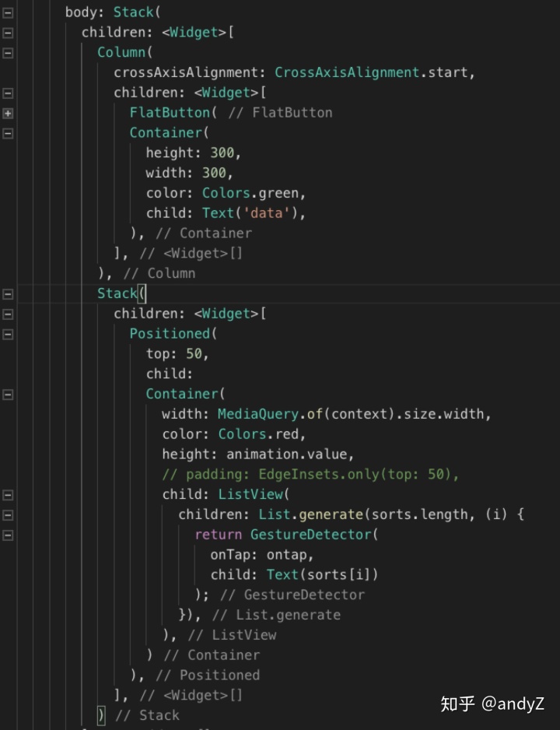Collapse the 'body: Stack(' fold marker
Image resolution: width=560 pixels, height=730 pixels.
click(8, 12)
